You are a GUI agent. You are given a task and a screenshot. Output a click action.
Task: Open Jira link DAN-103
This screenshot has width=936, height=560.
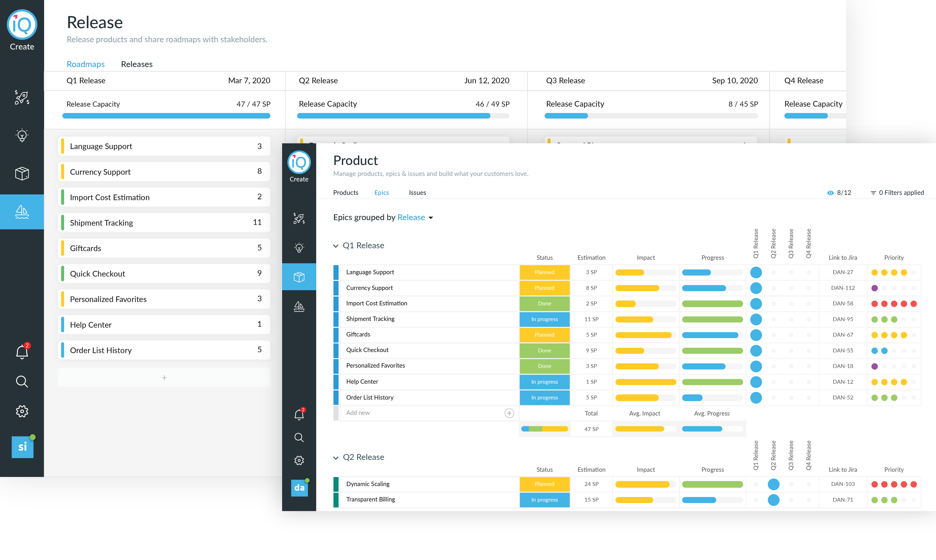[x=843, y=484]
